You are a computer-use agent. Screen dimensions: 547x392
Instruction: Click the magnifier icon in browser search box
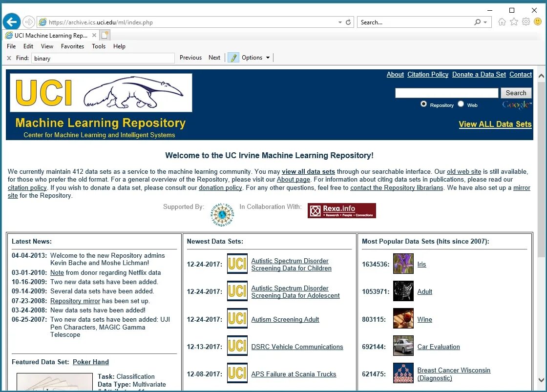pyautogui.click(x=477, y=22)
